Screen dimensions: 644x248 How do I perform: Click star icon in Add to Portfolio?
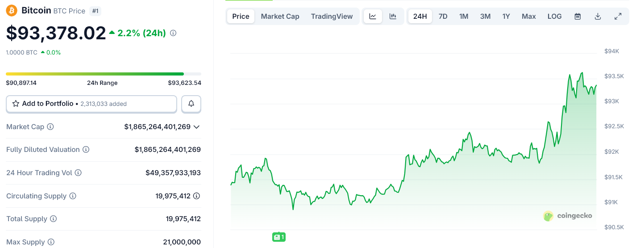pos(16,104)
